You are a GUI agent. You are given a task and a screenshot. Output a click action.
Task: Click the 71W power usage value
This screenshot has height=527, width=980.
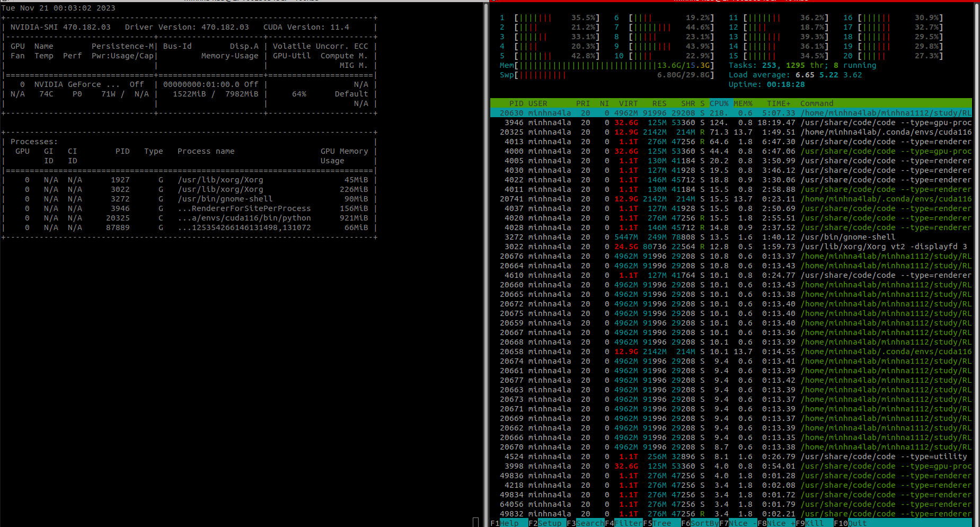108,94
